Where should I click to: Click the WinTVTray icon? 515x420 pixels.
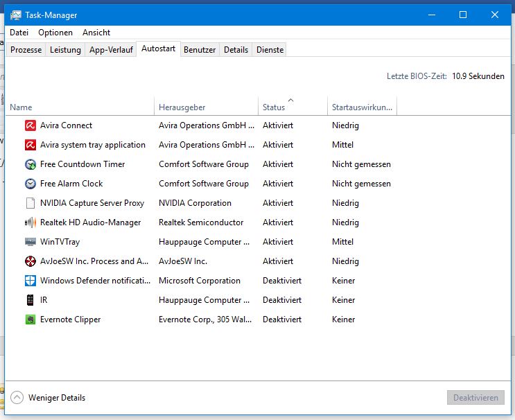tap(30, 242)
